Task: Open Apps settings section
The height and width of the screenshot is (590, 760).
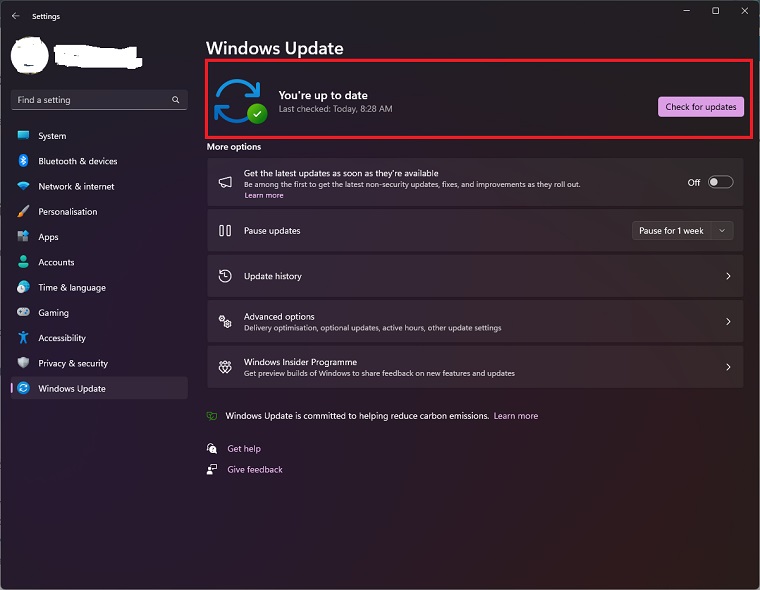Action: (99, 236)
